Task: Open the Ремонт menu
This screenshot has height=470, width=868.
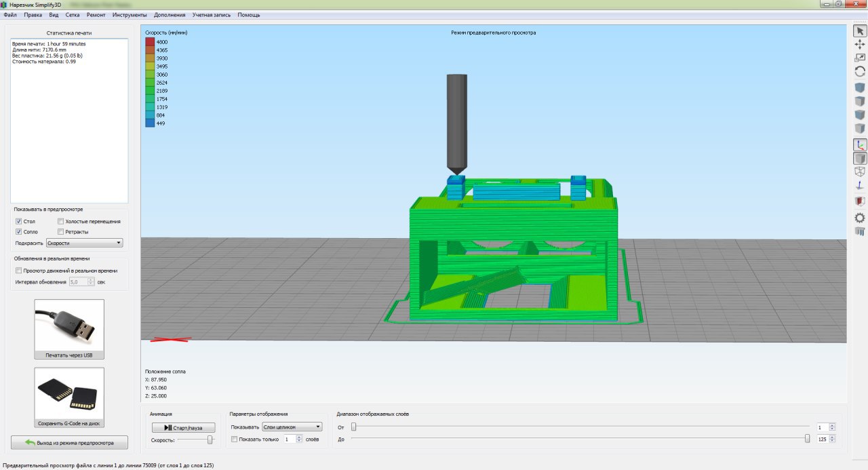Action: click(96, 14)
